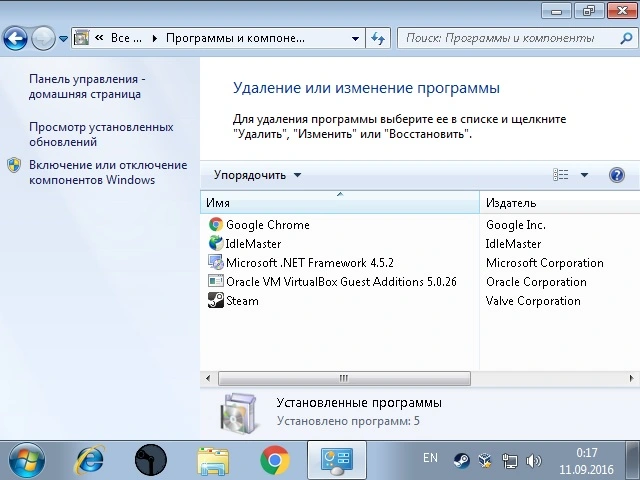
Task: Click the VirtualBox tray icon
Action: [x=485, y=461]
